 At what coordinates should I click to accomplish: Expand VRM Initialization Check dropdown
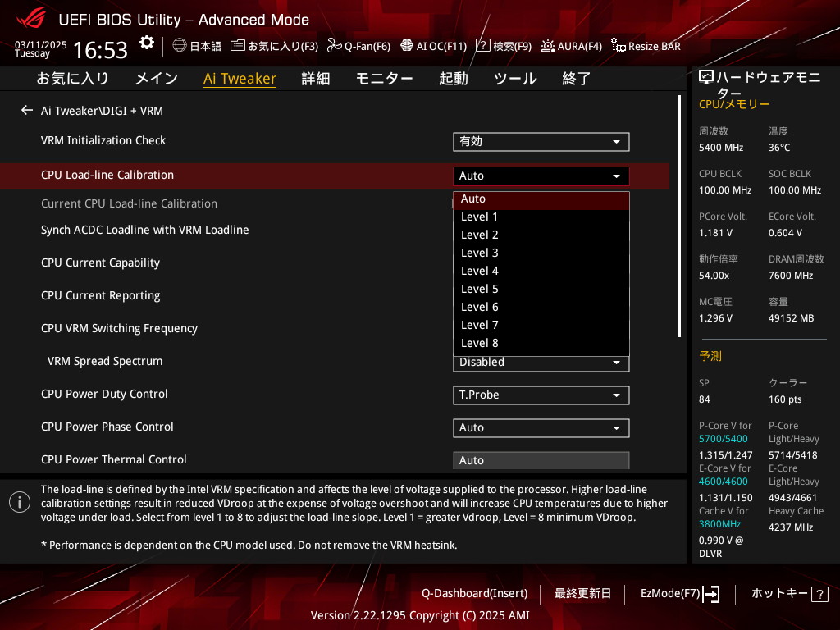tap(541, 142)
